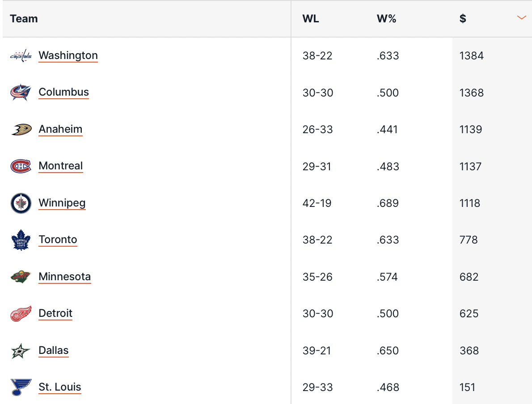Sort by the Team column header
Viewport: 532px width, 404px height.
[x=24, y=19]
